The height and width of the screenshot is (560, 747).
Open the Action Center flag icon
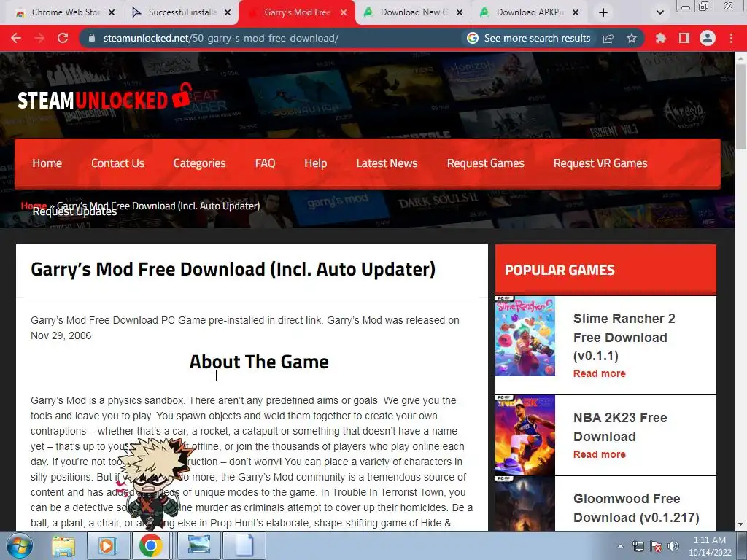656,546
